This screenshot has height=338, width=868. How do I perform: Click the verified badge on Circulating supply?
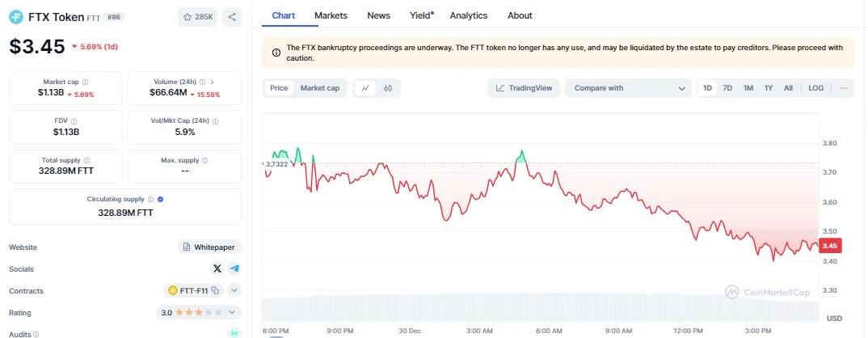(161, 200)
